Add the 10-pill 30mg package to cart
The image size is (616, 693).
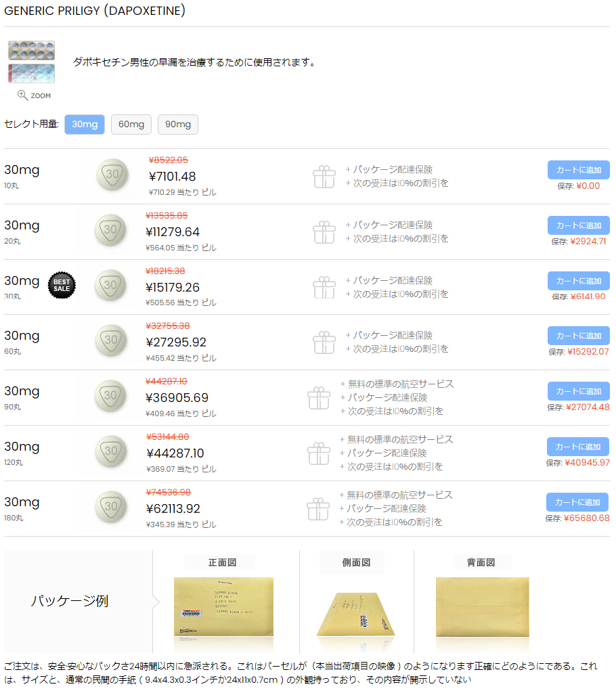tap(578, 170)
